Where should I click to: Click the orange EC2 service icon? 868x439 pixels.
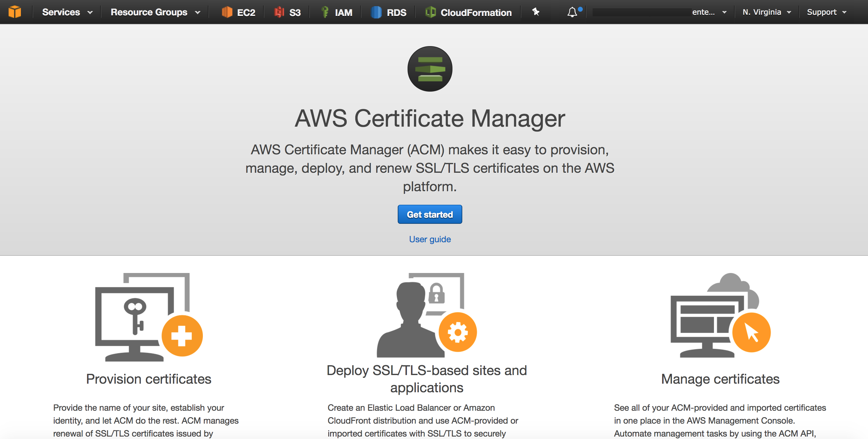(x=227, y=12)
